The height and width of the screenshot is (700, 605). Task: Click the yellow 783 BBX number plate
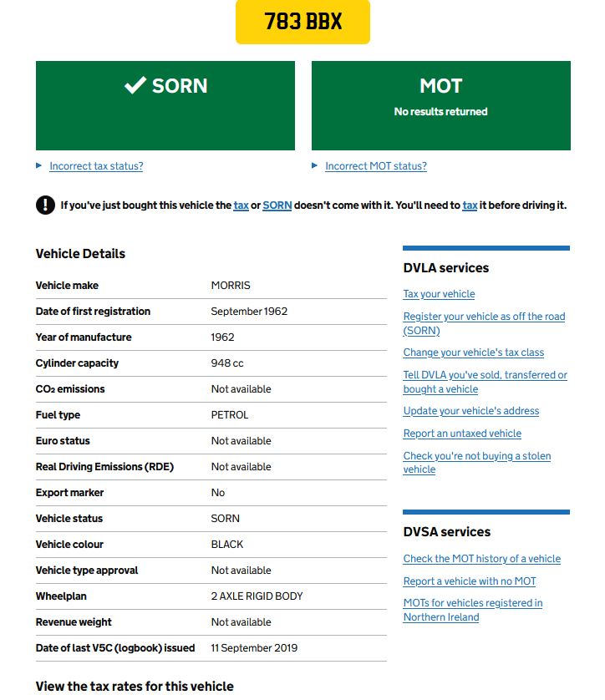coord(302,22)
